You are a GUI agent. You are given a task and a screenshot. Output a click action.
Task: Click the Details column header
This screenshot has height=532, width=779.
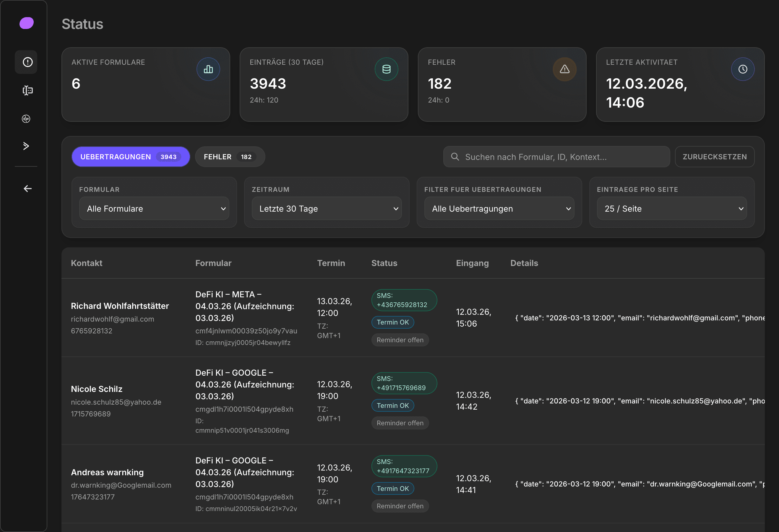(524, 263)
